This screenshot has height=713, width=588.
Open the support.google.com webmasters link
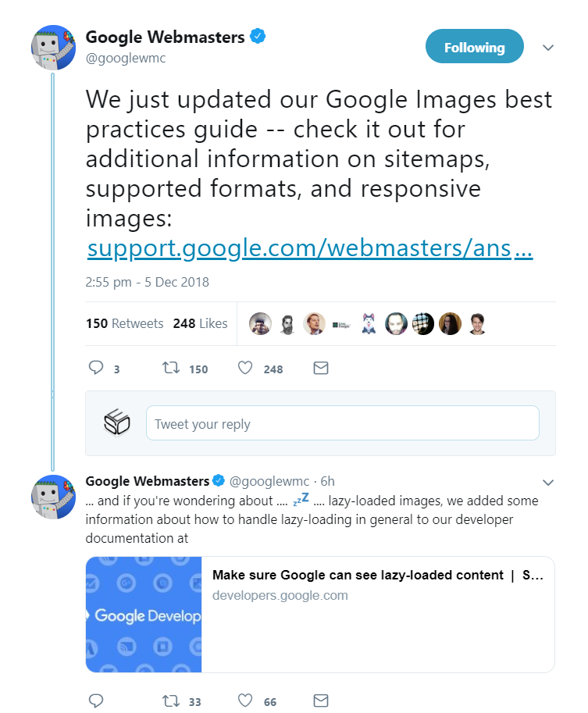coord(309,248)
